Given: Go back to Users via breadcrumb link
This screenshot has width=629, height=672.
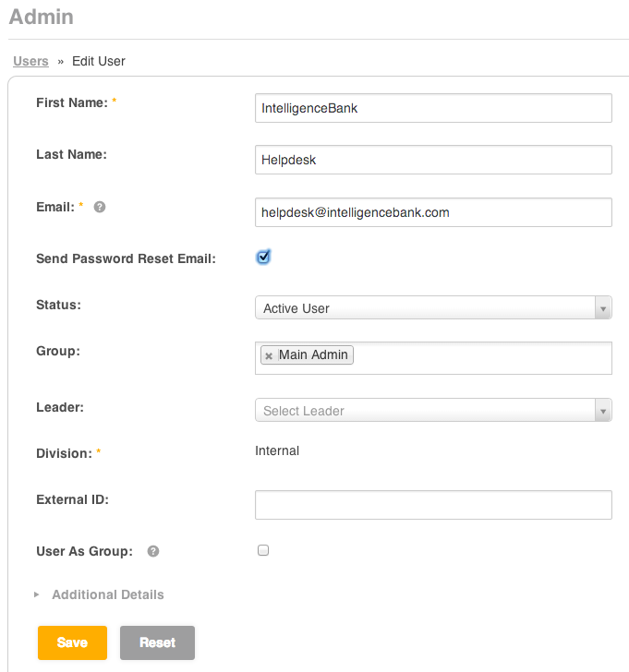Looking at the screenshot, I should [30, 61].
